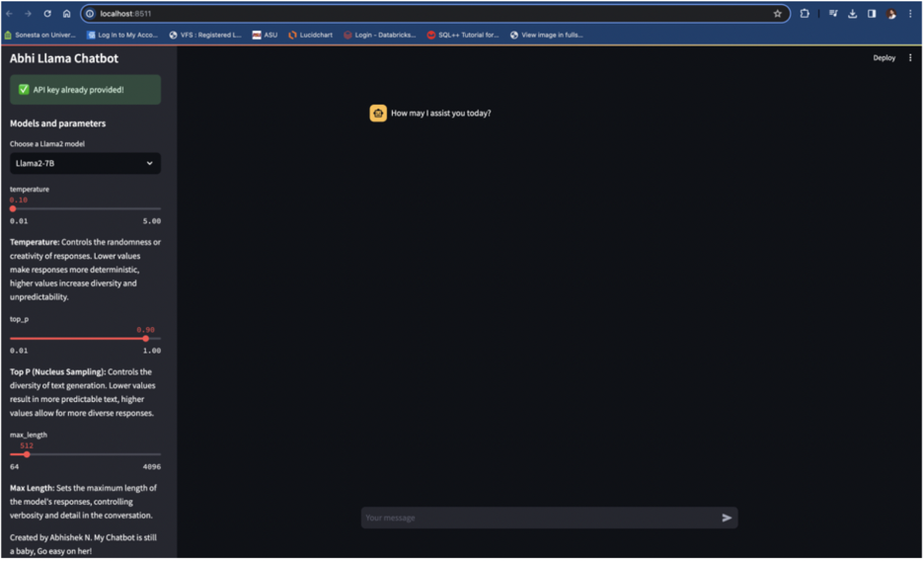View site information icon in address bar
Image resolution: width=924 pixels, height=561 pixels.
coord(90,14)
